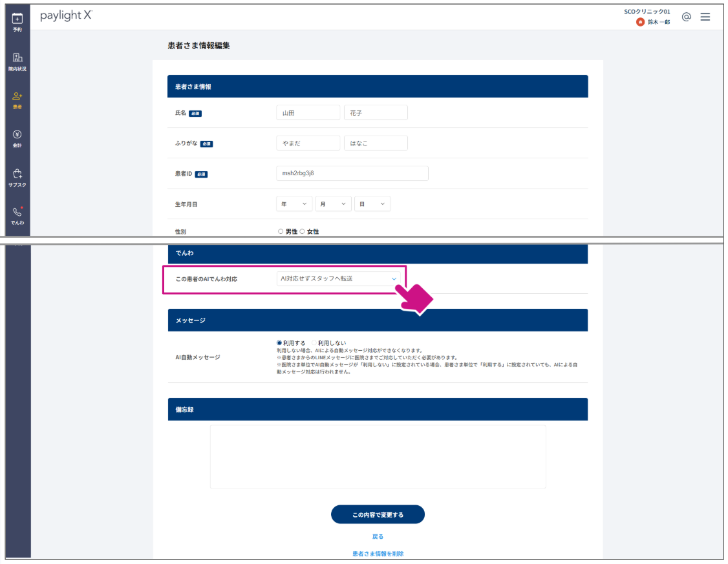The image size is (728, 564).
Task: Select 利用する for AI自動メッセージ
Action: pos(279,343)
